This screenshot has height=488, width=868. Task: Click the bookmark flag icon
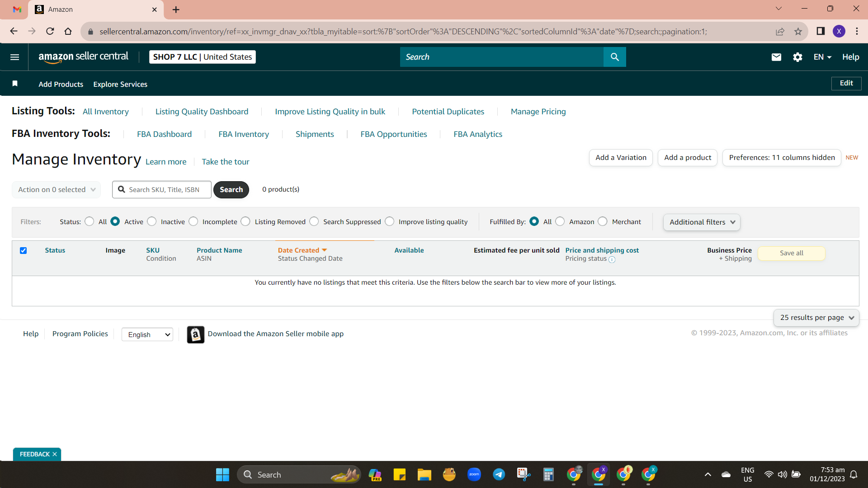[15, 84]
